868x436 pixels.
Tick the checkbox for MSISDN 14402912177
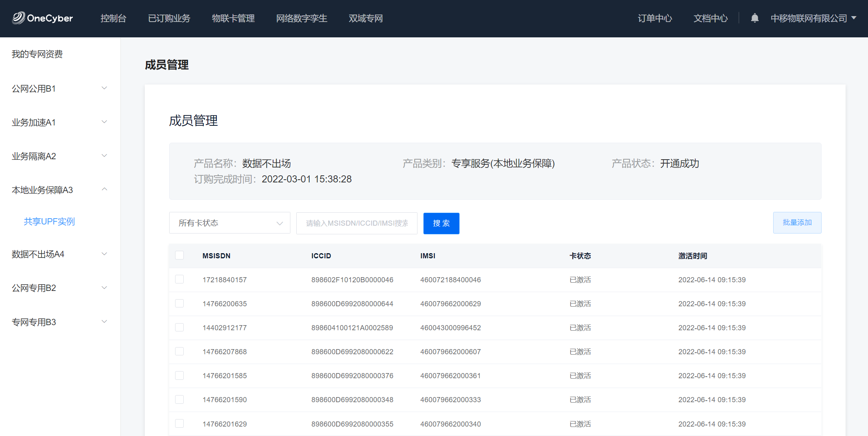[x=179, y=327]
